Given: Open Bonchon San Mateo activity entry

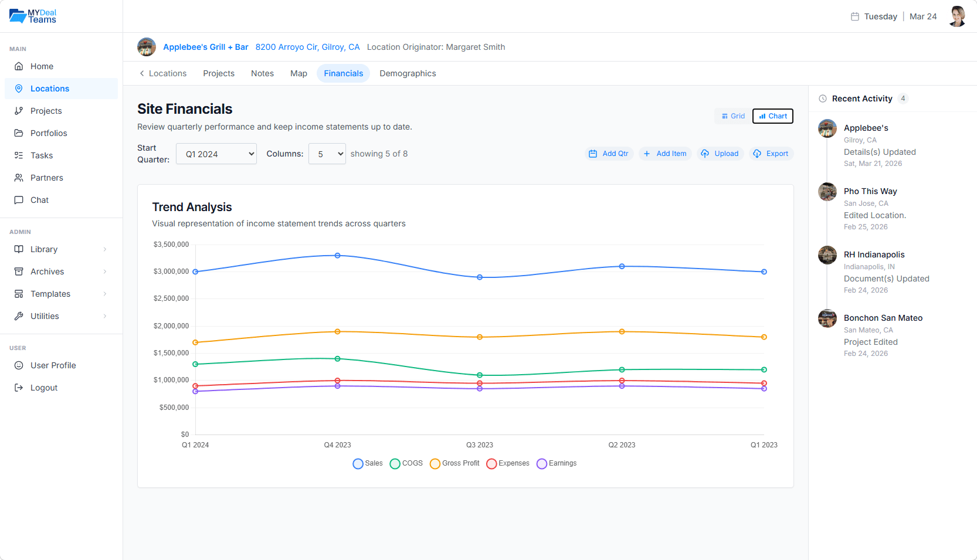Looking at the screenshot, I should [893, 335].
